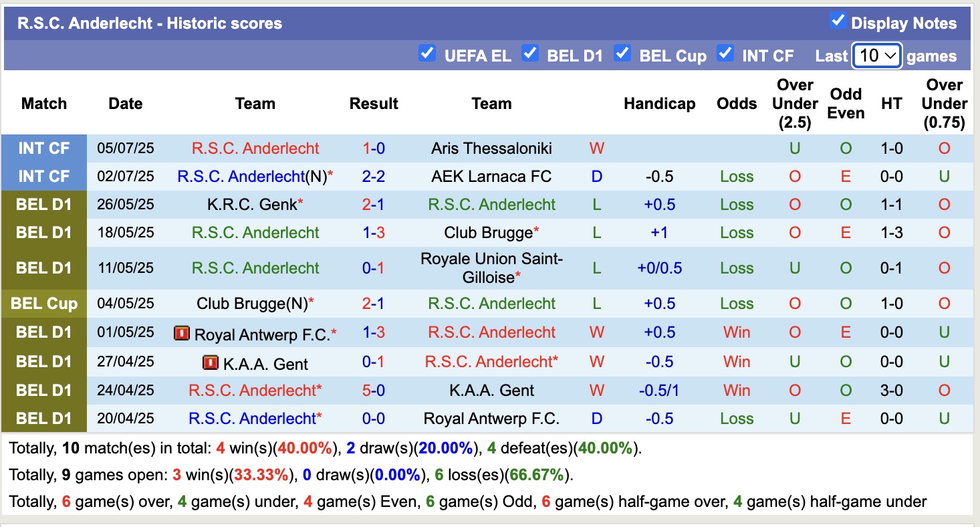980x527 pixels.
Task: Toggle off the BEL D1 competition filter
Action: [x=530, y=55]
